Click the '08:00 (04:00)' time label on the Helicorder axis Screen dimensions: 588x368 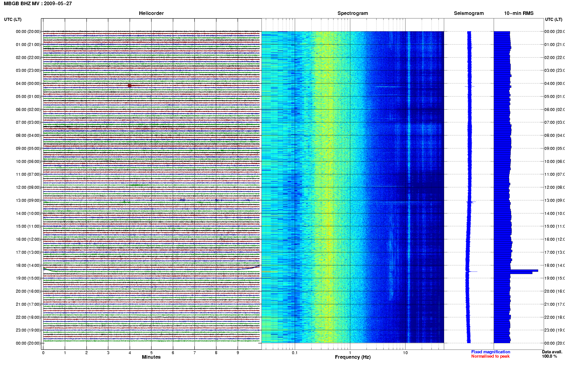coord(28,135)
